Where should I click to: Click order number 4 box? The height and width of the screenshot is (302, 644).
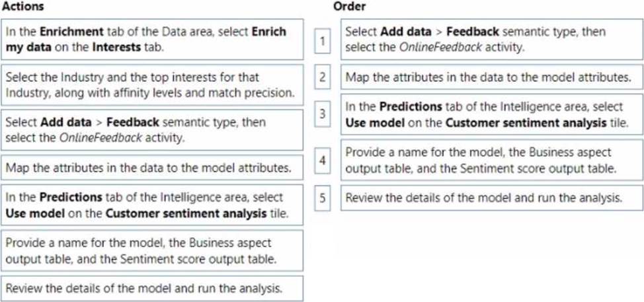coord(323,161)
